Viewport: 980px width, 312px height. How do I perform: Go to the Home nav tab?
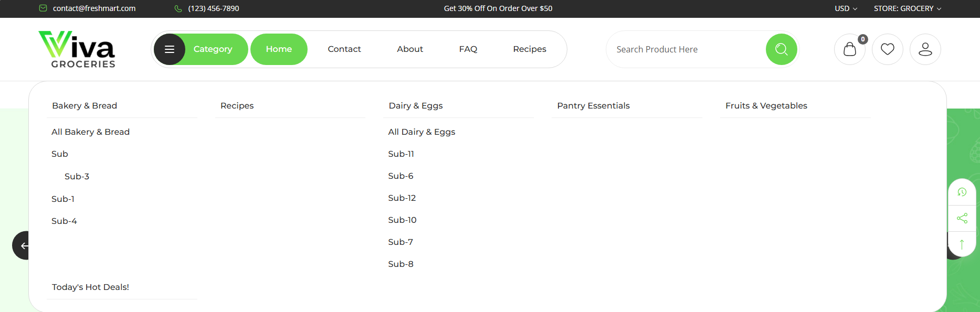279,49
